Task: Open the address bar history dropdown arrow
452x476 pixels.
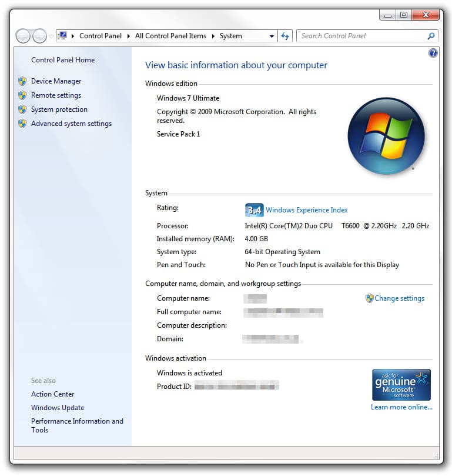Action: 271,36
